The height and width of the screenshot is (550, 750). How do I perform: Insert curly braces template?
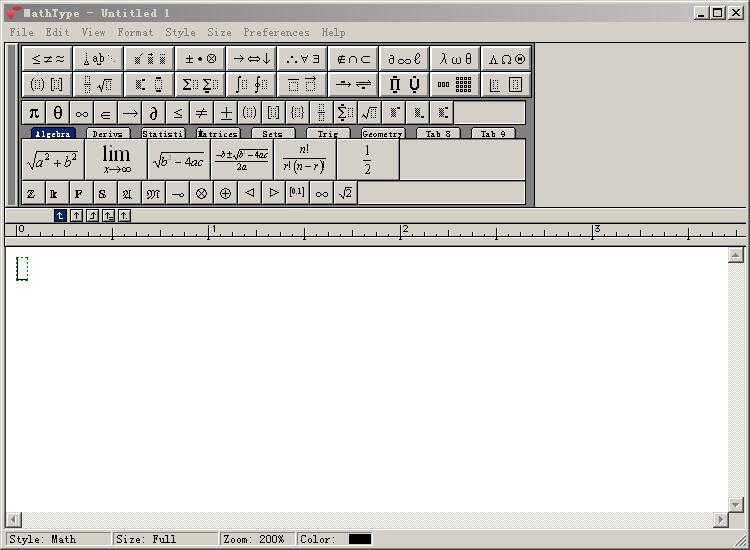click(298, 113)
